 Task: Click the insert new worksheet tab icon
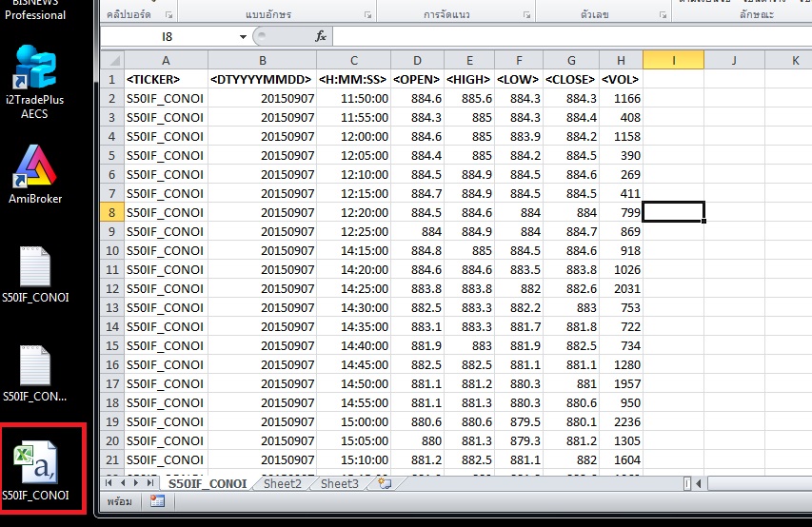(x=385, y=483)
